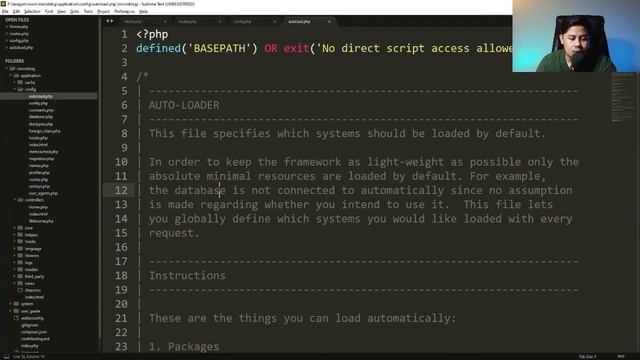640x360 pixels.
Task: Open Welcome.php in the controllers folder
Action: [41, 221]
